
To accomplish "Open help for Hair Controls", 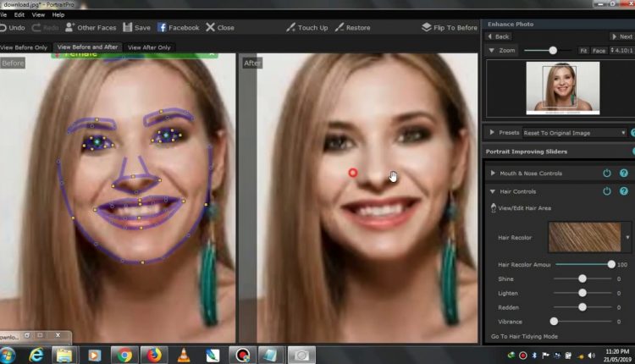I will click(624, 191).
